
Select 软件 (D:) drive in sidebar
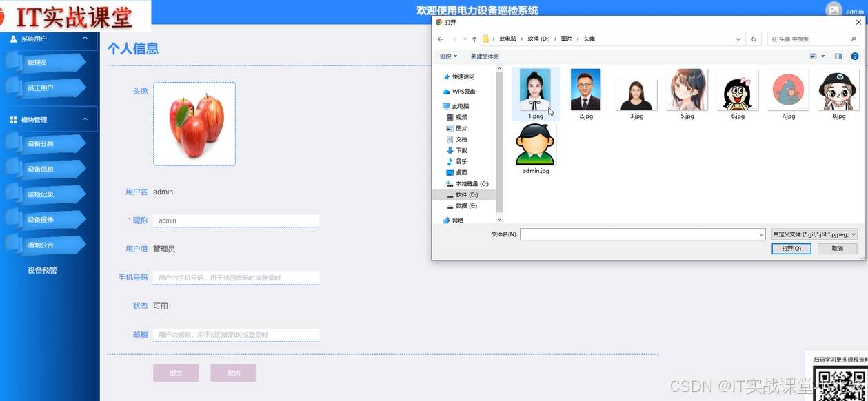click(466, 195)
